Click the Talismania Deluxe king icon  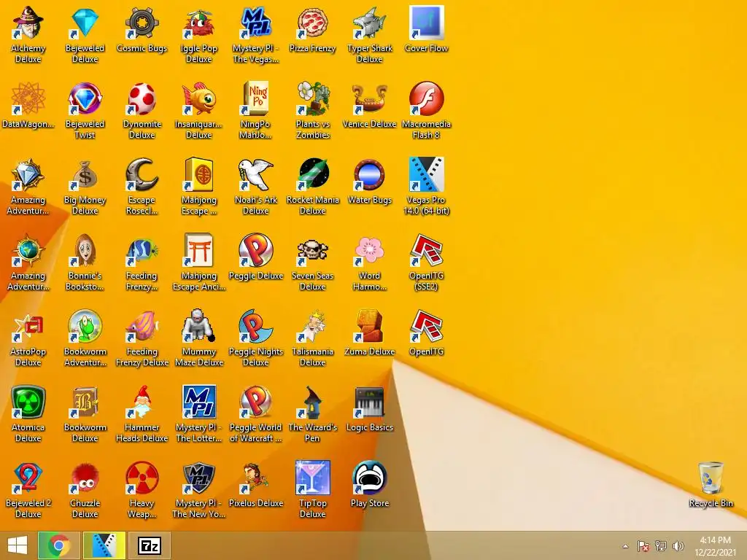(312, 326)
